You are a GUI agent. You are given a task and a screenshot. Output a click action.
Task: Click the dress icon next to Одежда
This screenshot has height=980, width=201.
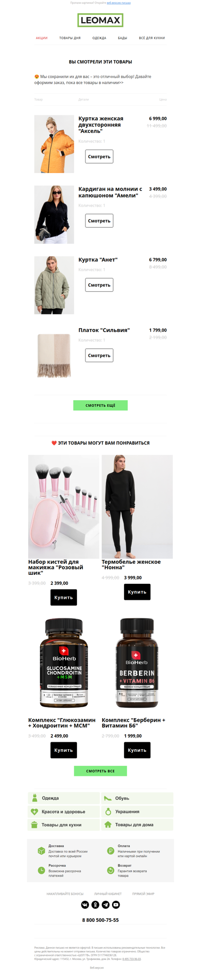point(35,797)
